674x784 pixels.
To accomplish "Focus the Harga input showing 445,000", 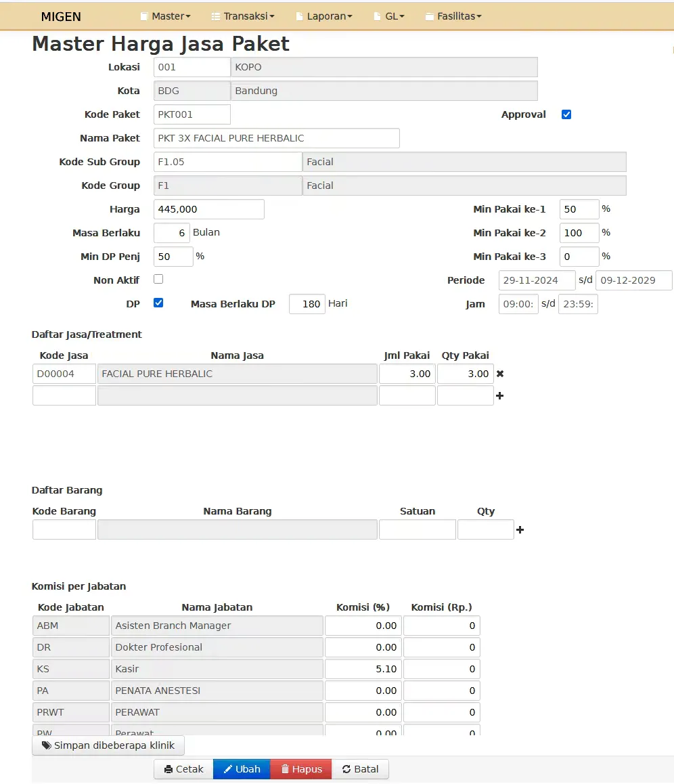I will click(x=209, y=209).
